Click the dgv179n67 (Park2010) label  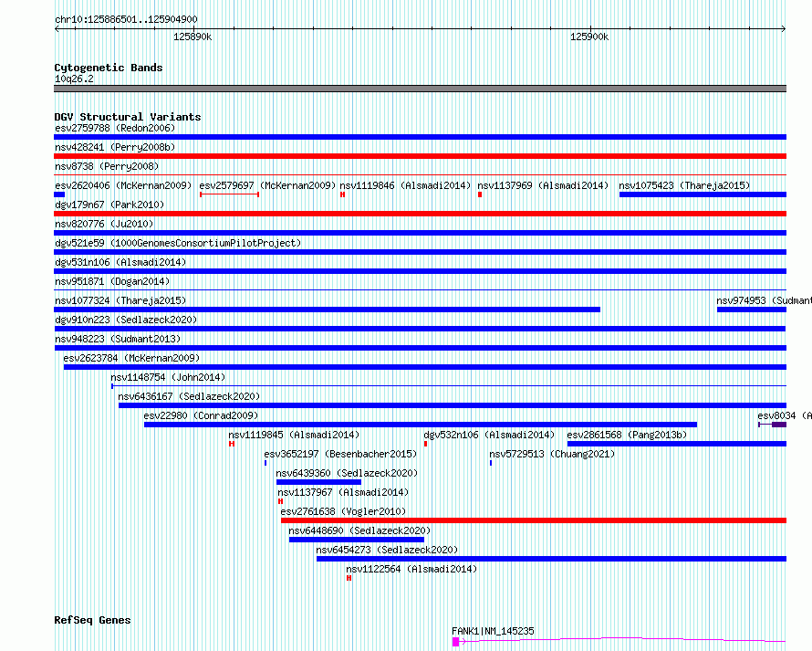109,205
